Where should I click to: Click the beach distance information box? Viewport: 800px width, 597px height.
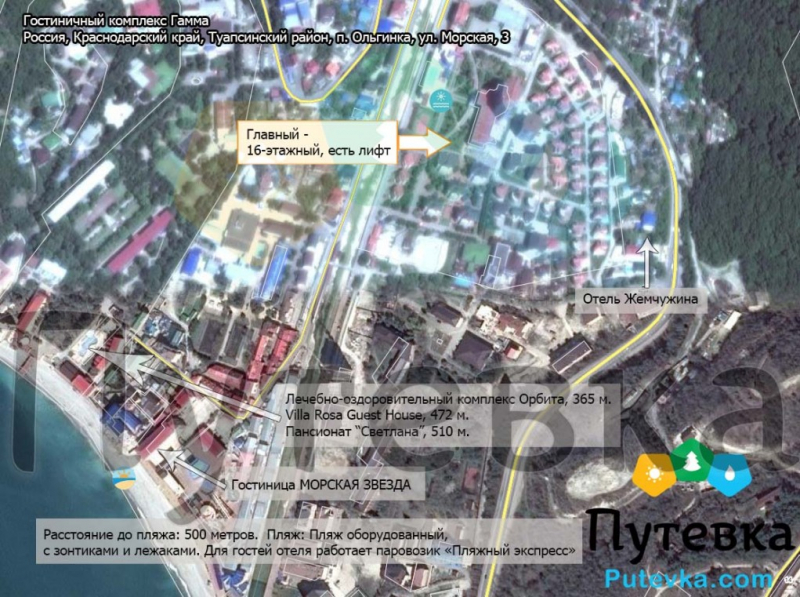[310, 541]
